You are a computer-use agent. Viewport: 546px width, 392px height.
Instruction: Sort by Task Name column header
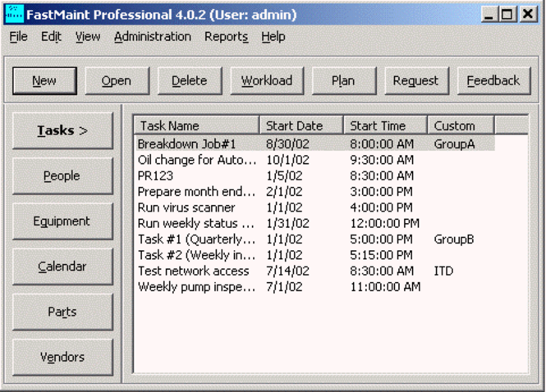(197, 125)
